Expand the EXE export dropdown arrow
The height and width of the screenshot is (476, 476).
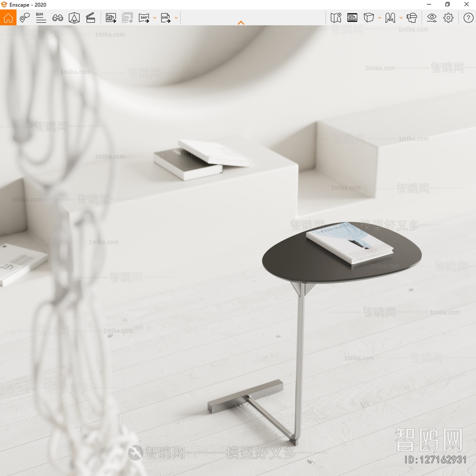click(x=176, y=18)
